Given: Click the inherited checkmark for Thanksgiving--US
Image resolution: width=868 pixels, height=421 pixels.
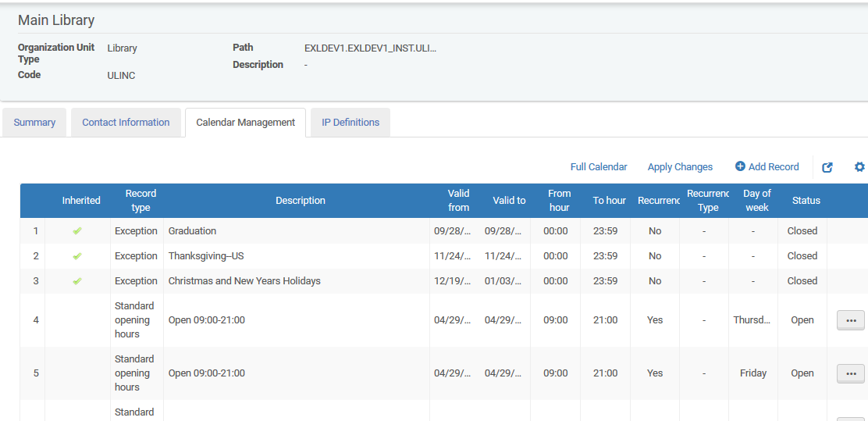Looking at the screenshot, I should click(x=77, y=256).
